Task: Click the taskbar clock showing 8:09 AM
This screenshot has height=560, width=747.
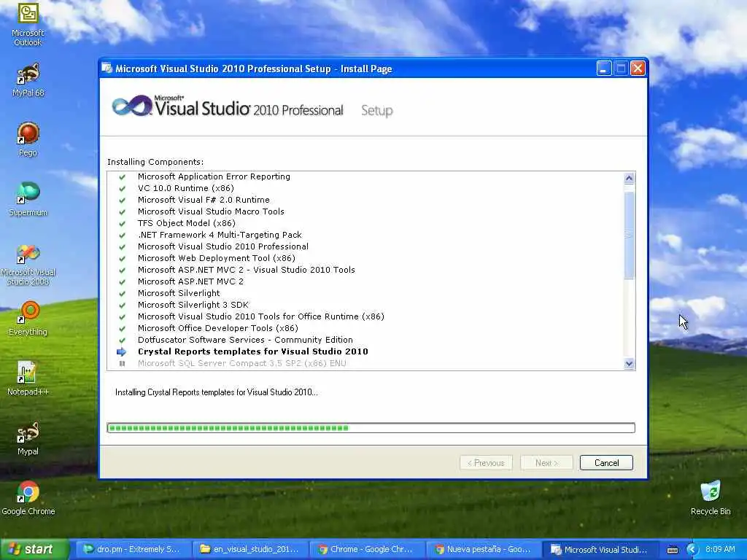Action: (x=720, y=550)
